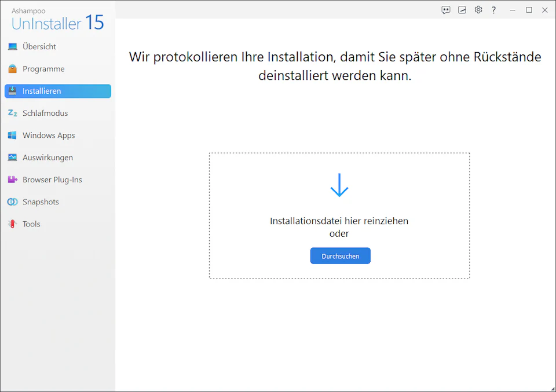The height and width of the screenshot is (392, 556).
Task: Click the text "Installationsdatei hier reinziehen"
Action: click(339, 221)
